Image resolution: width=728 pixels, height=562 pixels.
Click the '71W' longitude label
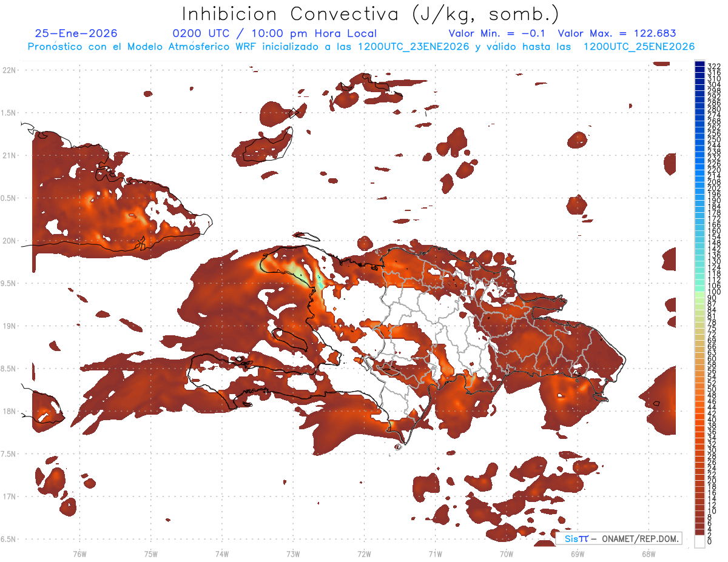coord(435,554)
